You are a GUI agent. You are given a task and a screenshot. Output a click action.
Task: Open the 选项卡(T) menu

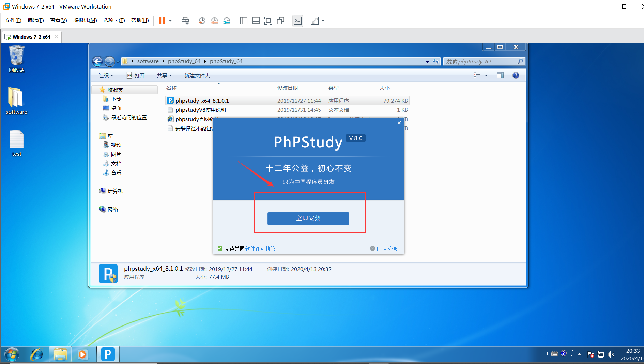pos(114,20)
